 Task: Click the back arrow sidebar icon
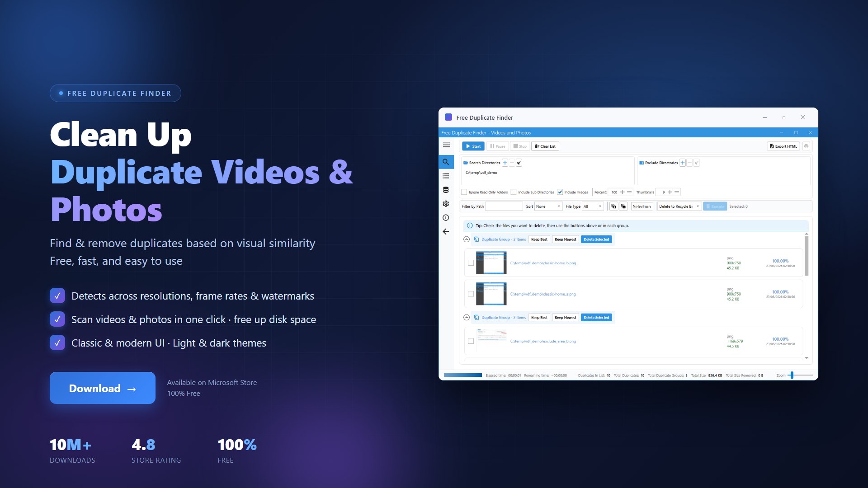pos(446,231)
